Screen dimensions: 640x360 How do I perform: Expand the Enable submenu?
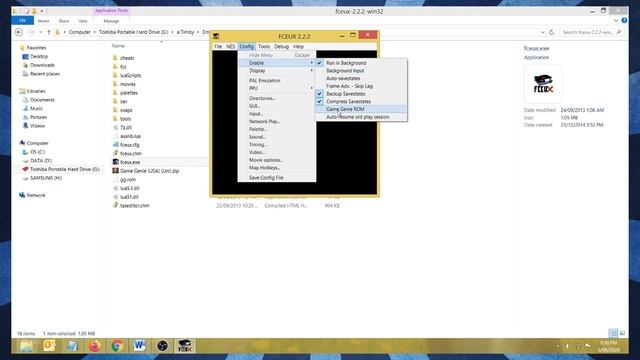click(x=277, y=63)
